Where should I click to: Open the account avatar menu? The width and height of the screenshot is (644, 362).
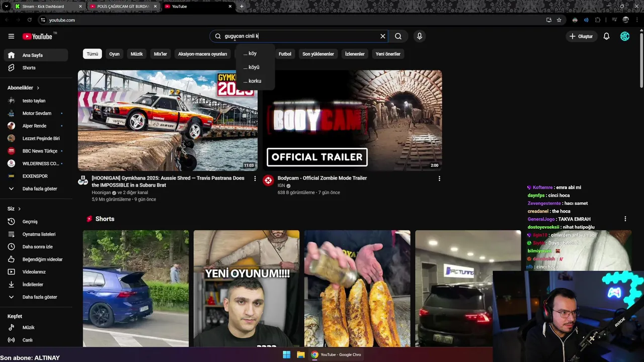point(625,36)
